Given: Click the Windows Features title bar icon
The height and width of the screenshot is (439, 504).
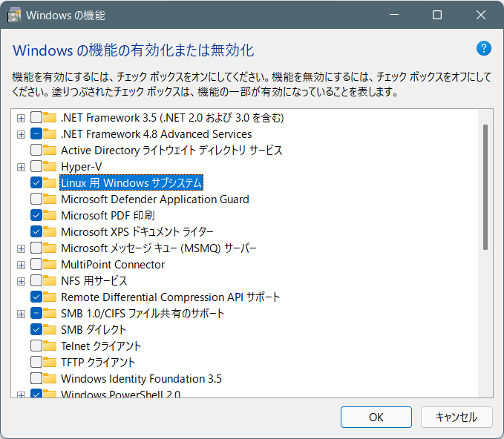Looking at the screenshot, I should tap(14, 15).
